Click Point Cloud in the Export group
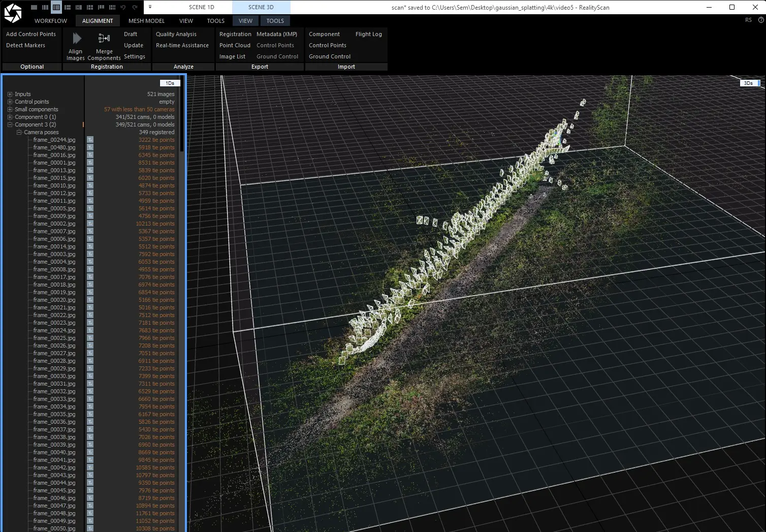Viewport: 766px width, 532px height. pyautogui.click(x=235, y=45)
